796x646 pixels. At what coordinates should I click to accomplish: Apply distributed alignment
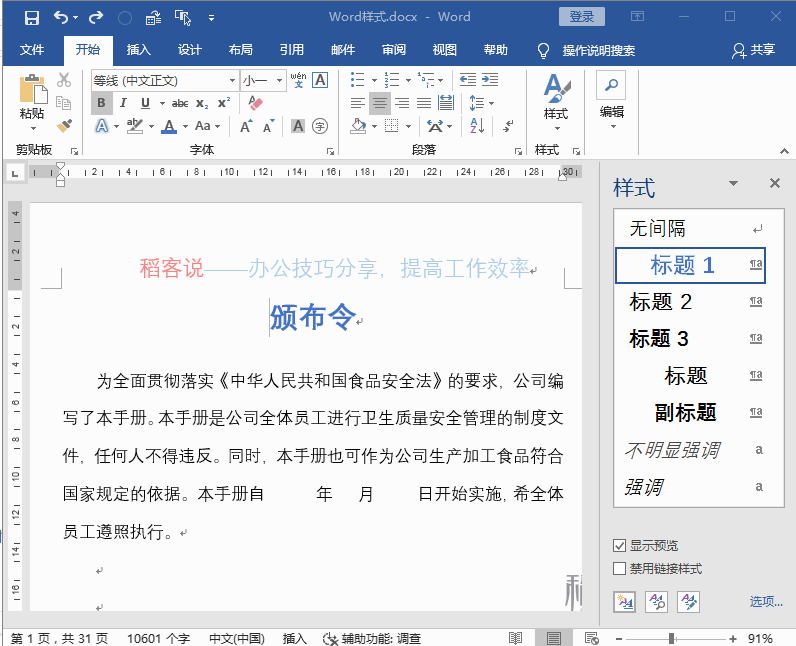[446, 103]
